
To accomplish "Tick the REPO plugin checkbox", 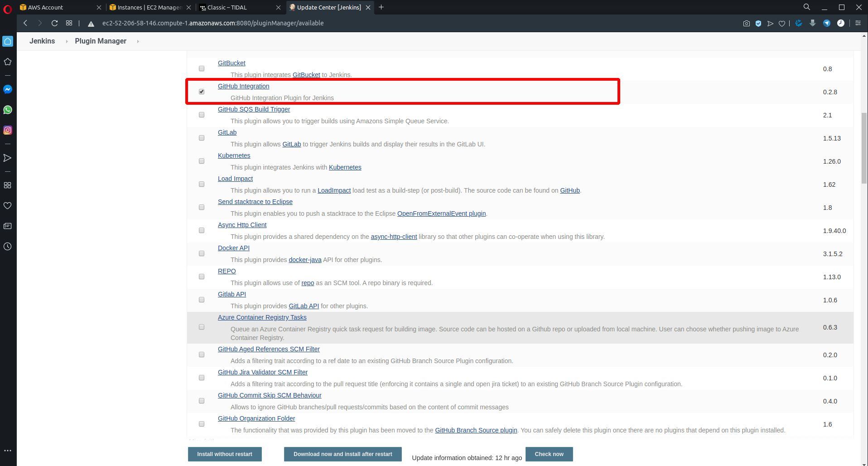I will (x=202, y=277).
